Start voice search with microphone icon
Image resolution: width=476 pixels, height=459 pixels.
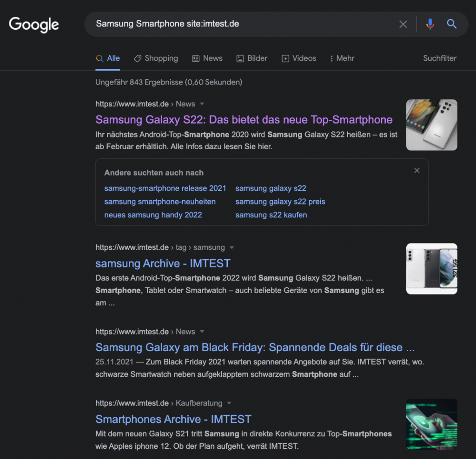(430, 24)
